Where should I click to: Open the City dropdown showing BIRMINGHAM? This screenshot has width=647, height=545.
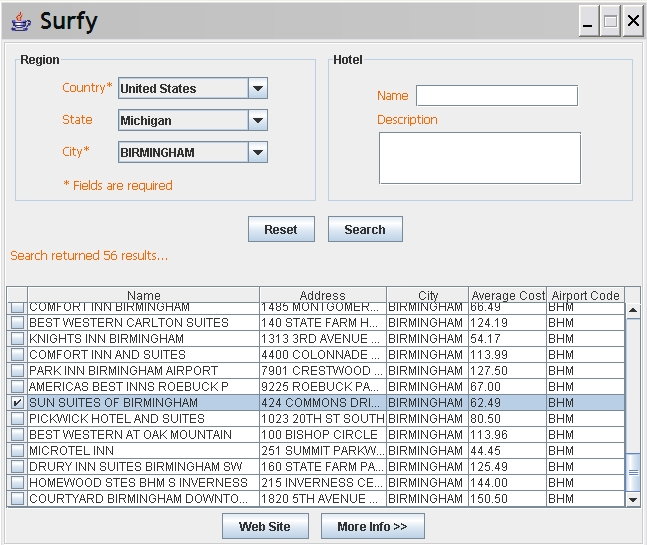pyautogui.click(x=193, y=152)
